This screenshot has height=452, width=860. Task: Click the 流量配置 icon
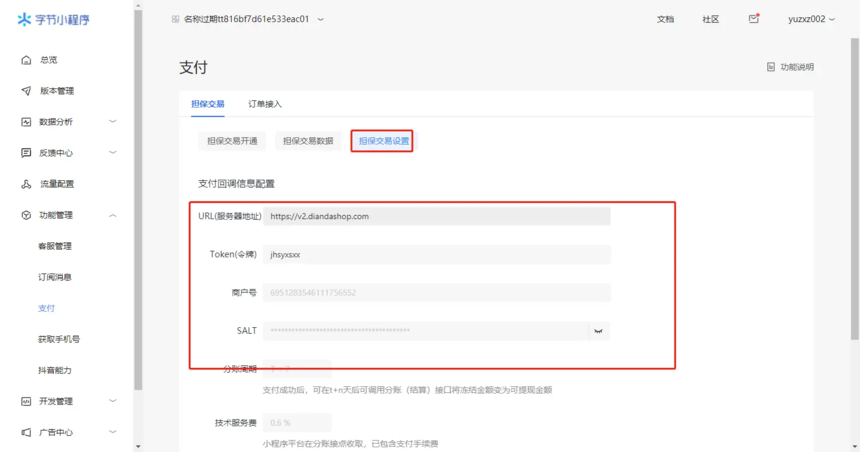point(26,184)
